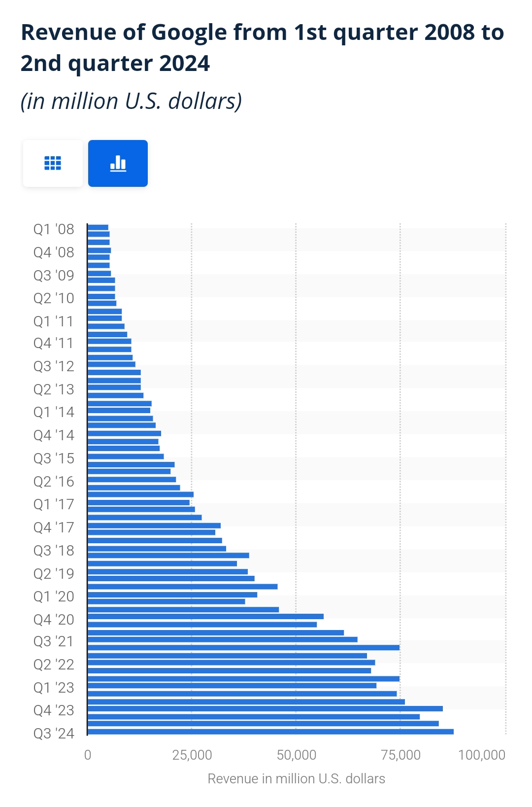Screen dimensions: 532x807
Task: Select the Q1 '17 revenue bar
Action: 138,502
